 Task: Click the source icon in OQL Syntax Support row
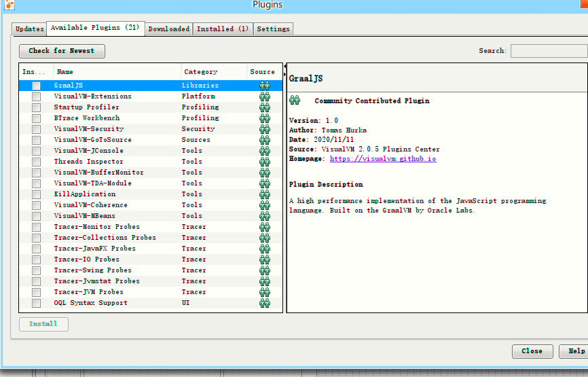click(x=265, y=303)
